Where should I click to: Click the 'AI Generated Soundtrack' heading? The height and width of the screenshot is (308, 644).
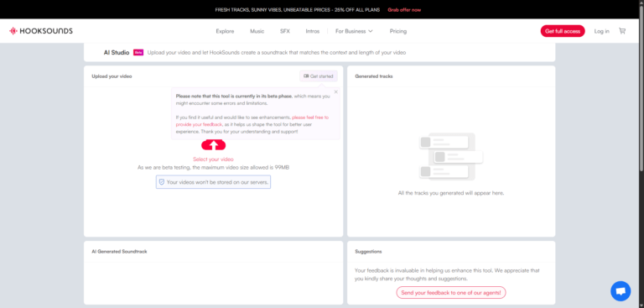point(119,251)
